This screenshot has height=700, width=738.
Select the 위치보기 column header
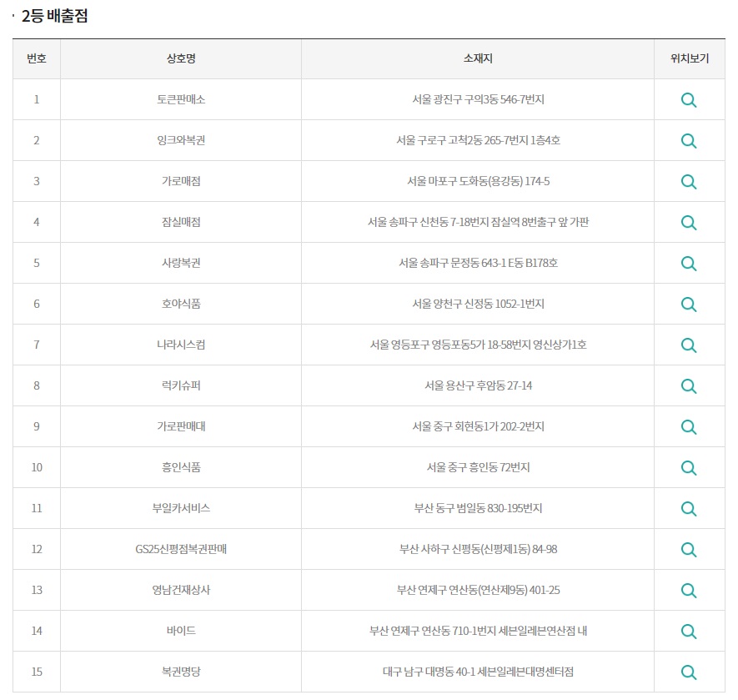[690, 58]
